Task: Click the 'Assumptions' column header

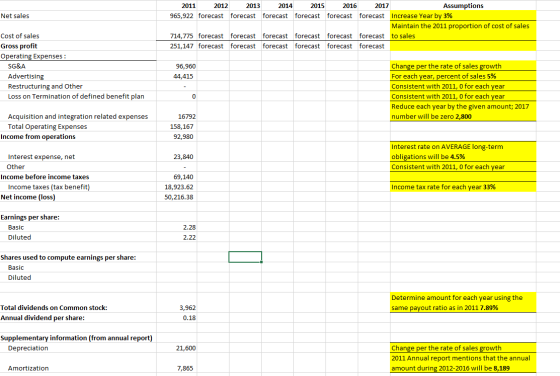Action: click(463, 5)
